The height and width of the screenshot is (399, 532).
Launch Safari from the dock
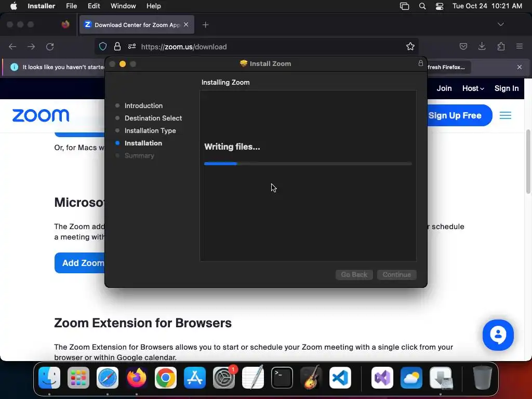click(x=108, y=378)
